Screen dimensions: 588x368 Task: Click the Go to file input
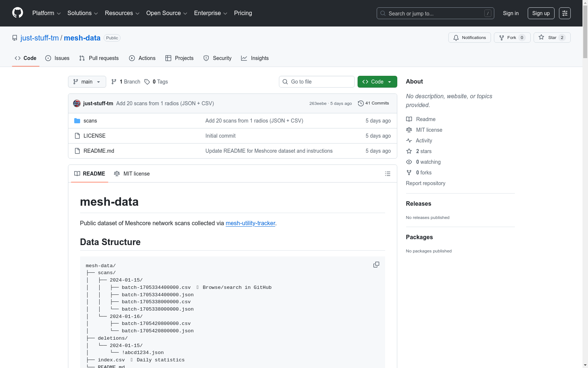[x=317, y=82]
